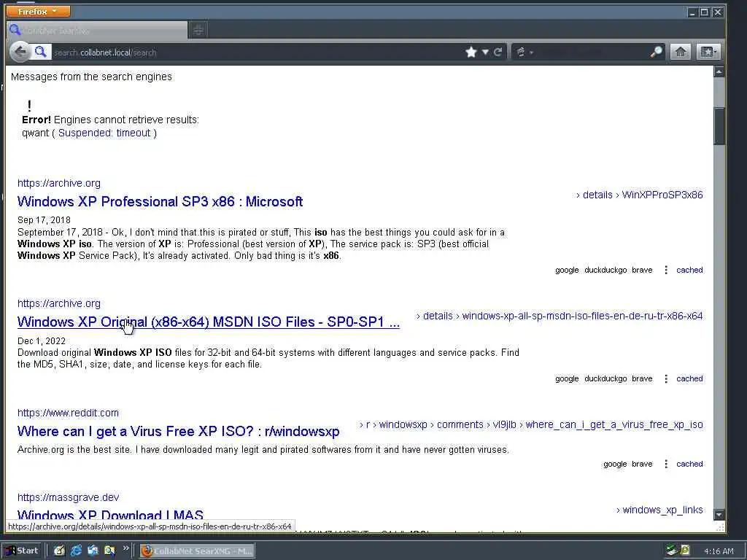Click 'brave' engine label under reddit result

pyautogui.click(x=642, y=464)
